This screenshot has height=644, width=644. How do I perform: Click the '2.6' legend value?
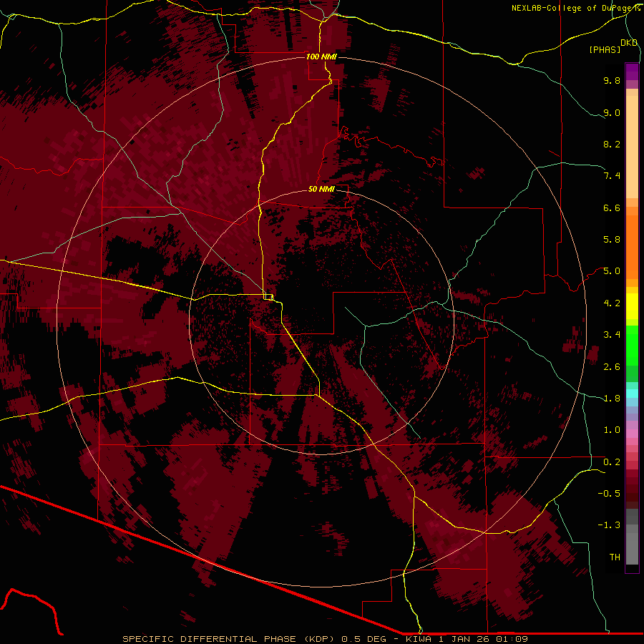[x=612, y=367]
